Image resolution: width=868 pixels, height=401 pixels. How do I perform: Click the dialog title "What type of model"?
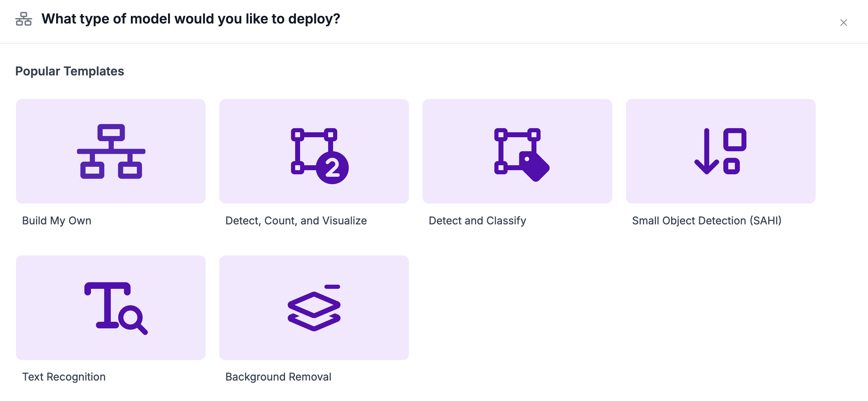point(190,19)
